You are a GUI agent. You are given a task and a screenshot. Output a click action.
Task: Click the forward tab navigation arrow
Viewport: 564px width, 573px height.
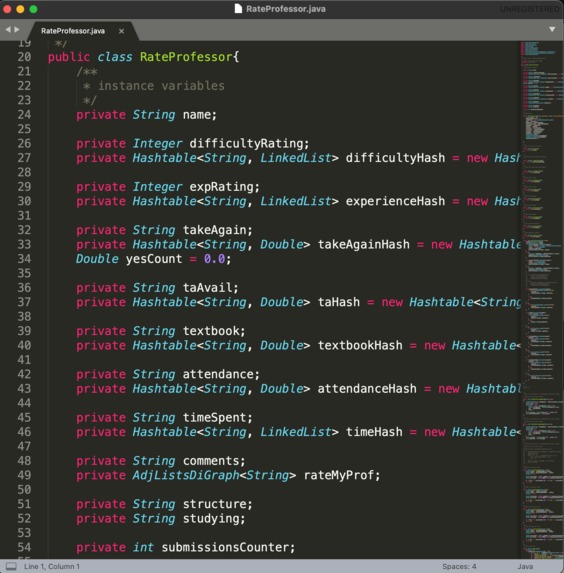pos(17,29)
